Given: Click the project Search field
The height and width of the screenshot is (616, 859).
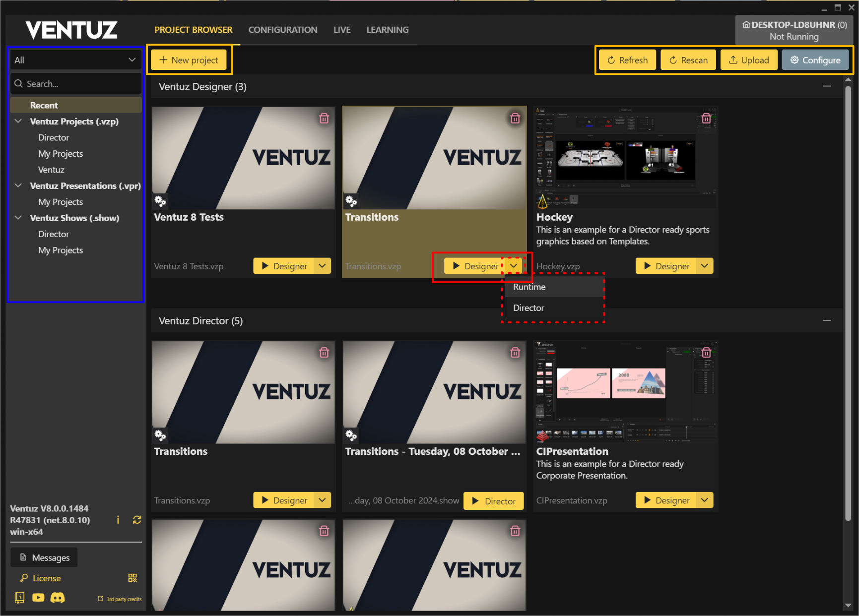Looking at the screenshot, I should click(79, 84).
